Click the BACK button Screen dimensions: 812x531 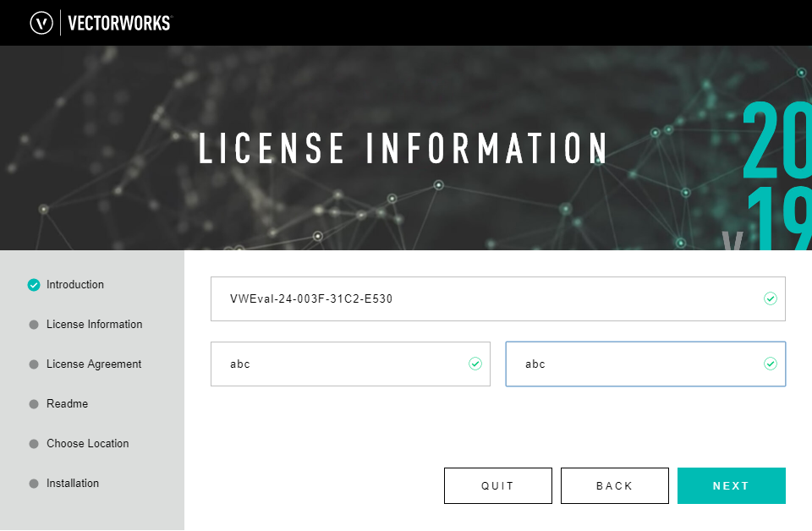pos(615,485)
